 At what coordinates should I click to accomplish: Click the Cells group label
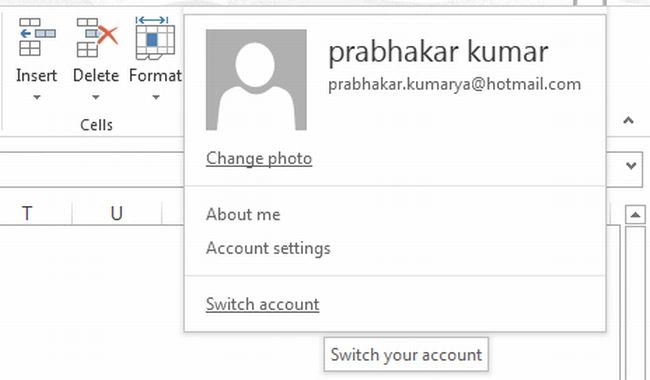click(96, 125)
